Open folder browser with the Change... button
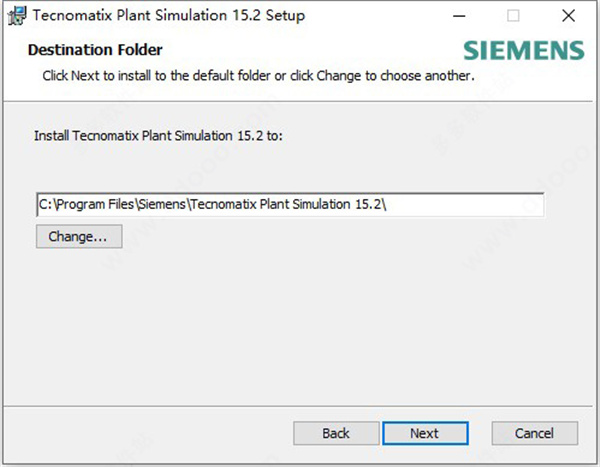The height and width of the screenshot is (467, 600). coord(78,237)
